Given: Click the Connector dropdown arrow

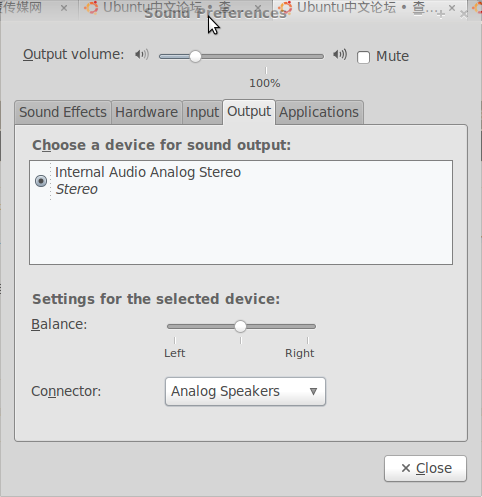Looking at the screenshot, I should (313, 391).
